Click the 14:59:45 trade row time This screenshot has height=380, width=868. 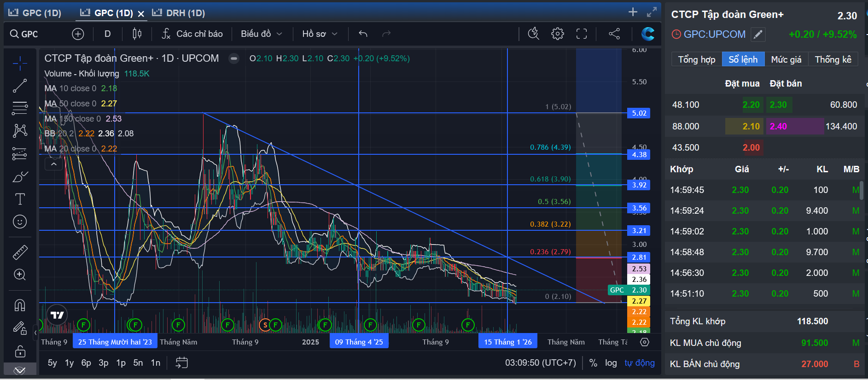point(687,190)
